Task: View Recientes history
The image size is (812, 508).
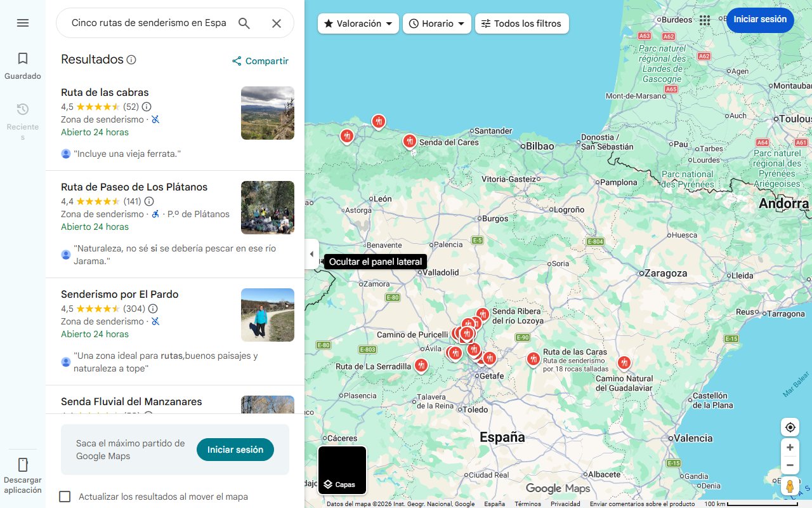Action: click(23, 114)
